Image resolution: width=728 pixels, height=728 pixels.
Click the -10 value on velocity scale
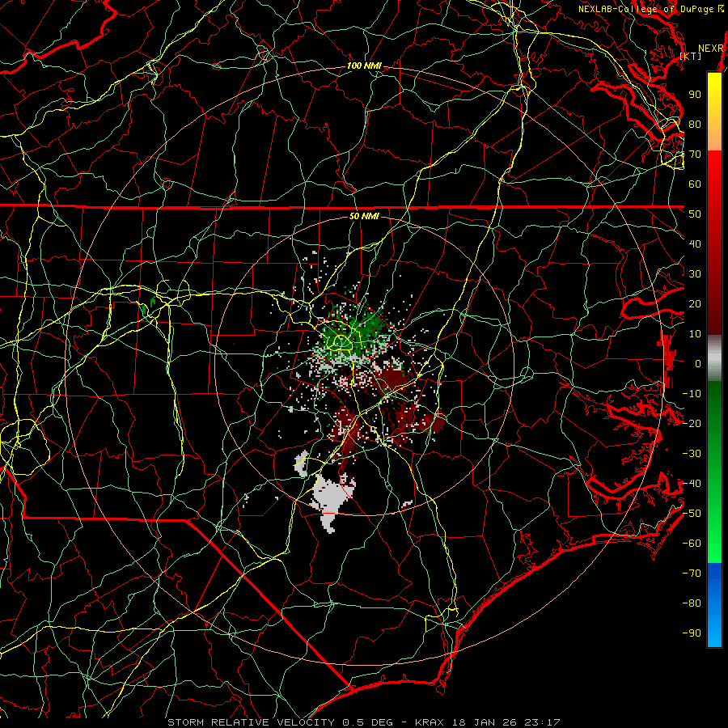692,394
